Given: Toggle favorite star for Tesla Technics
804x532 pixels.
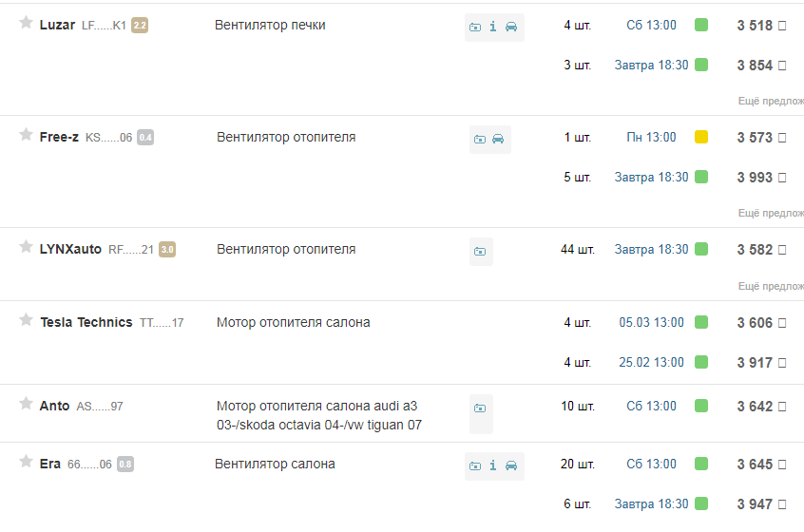Looking at the screenshot, I should click(x=27, y=320).
